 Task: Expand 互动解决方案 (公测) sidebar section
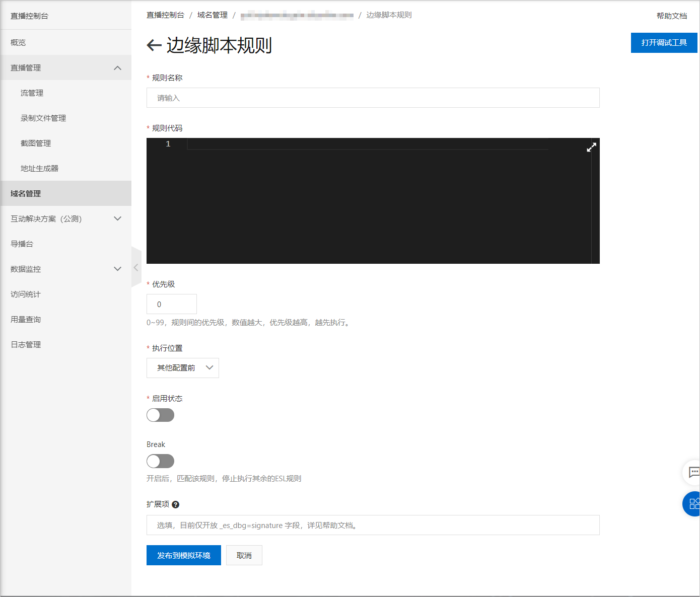click(x=65, y=218)
